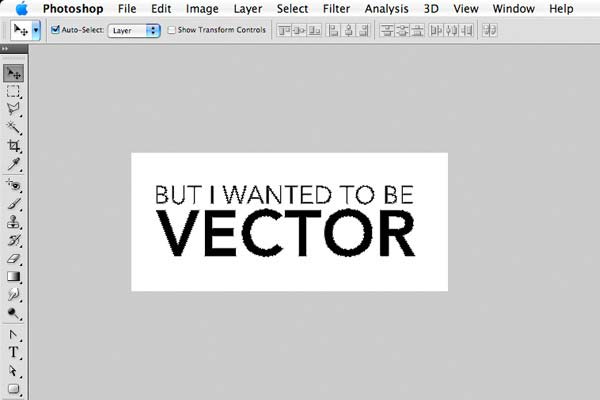Select the Move tool in the toolbox
600x400 pixels.
(x=13, y=73)
